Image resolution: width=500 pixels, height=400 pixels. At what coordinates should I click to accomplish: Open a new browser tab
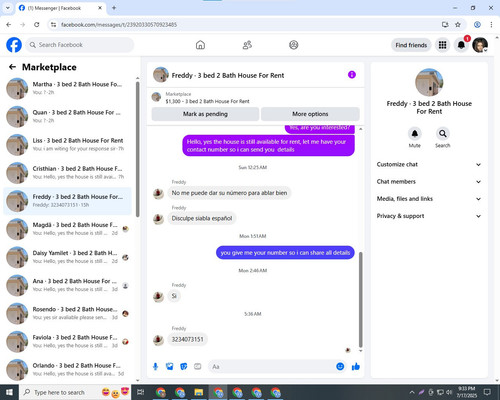pos(114,8)
